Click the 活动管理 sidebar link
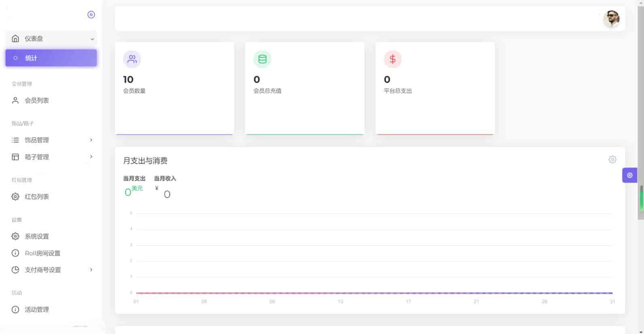The width and height of the screenshot is (644, 334). click(36, 310)
